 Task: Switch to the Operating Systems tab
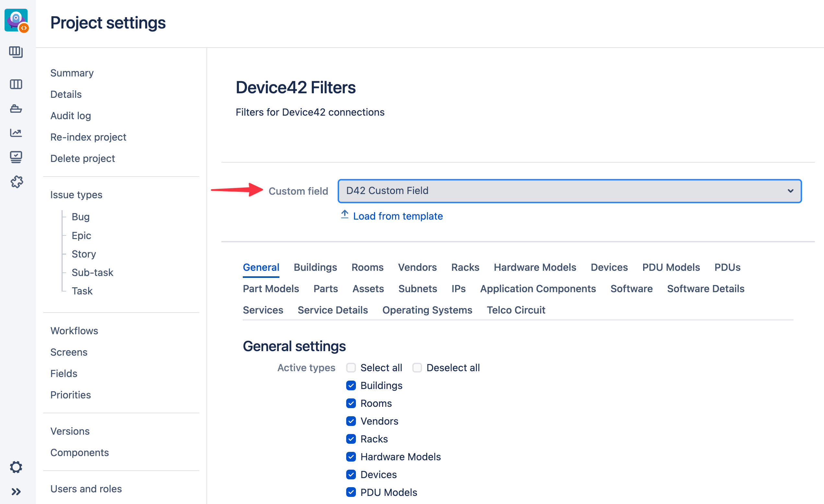[427, 310]
